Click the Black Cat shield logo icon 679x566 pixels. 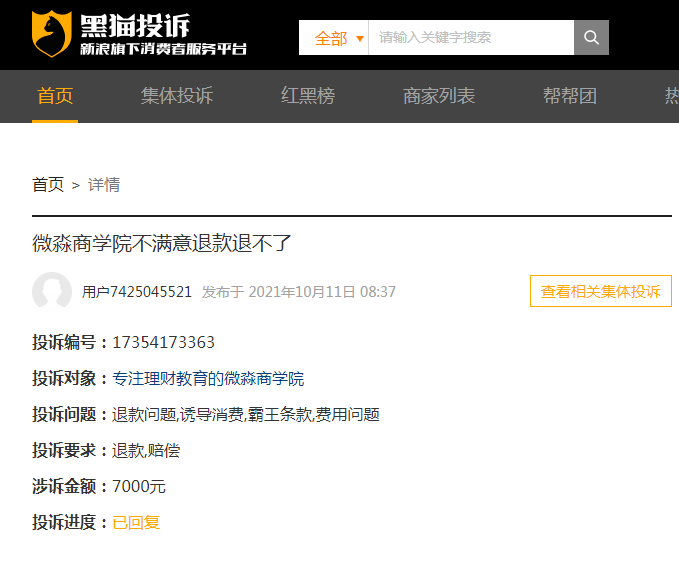click(52, 34)
